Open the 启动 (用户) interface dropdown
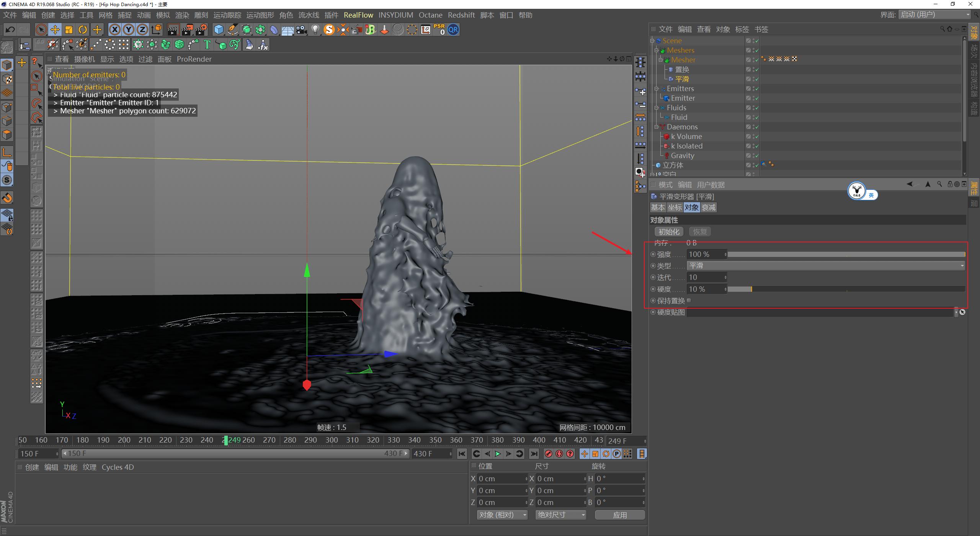Screen dimensions: 980x536 (934, 14)
